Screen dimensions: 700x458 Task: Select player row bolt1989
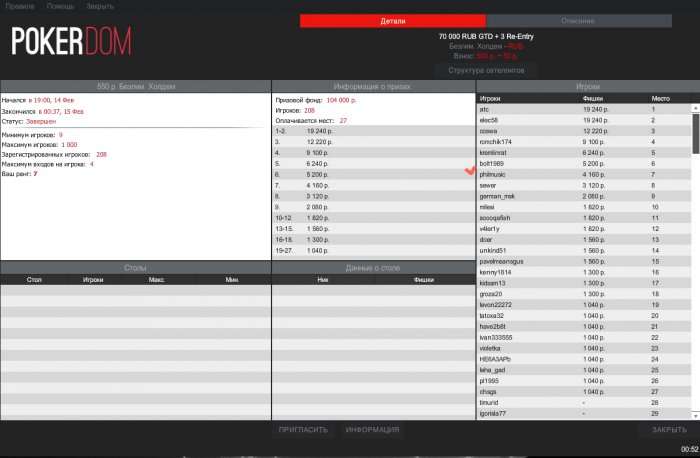584,164
